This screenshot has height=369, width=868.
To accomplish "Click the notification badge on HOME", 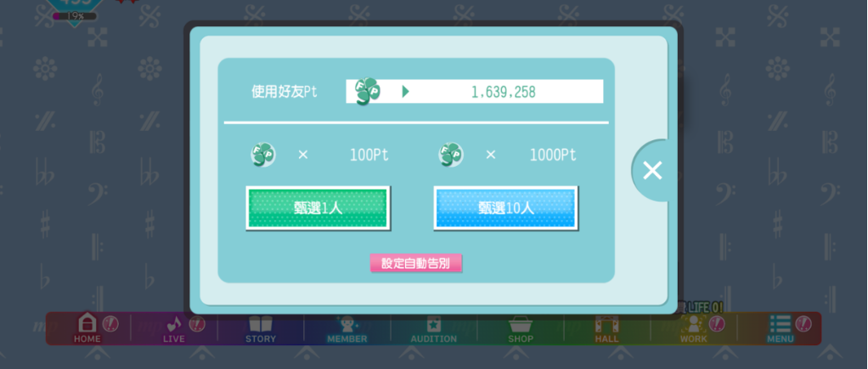I will pos(110,322).
